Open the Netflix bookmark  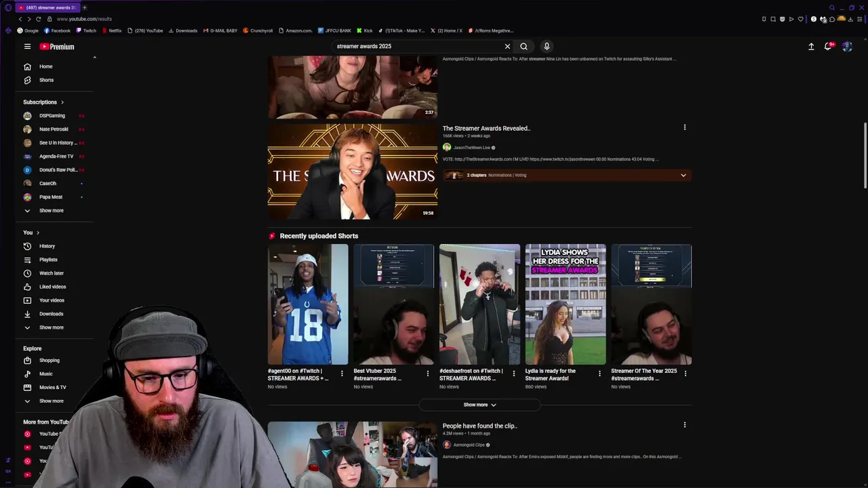(112, 30)
